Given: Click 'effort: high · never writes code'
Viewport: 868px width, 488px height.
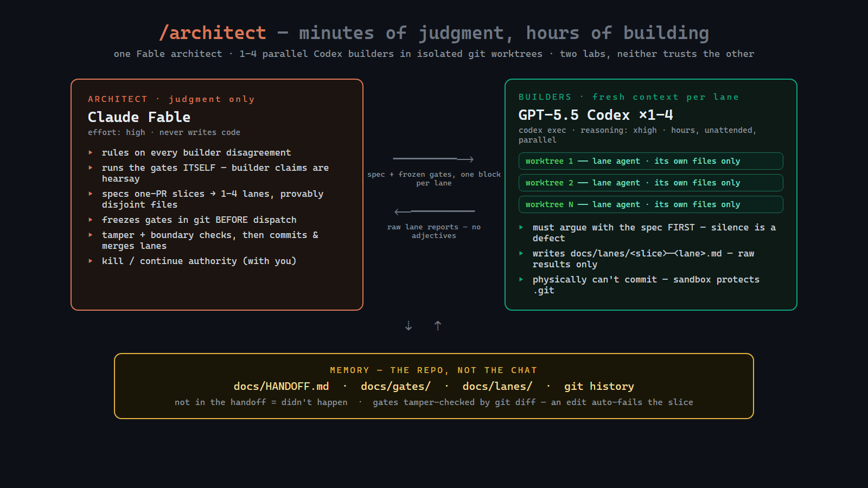Looking at the screenshot, I should 164,132.
